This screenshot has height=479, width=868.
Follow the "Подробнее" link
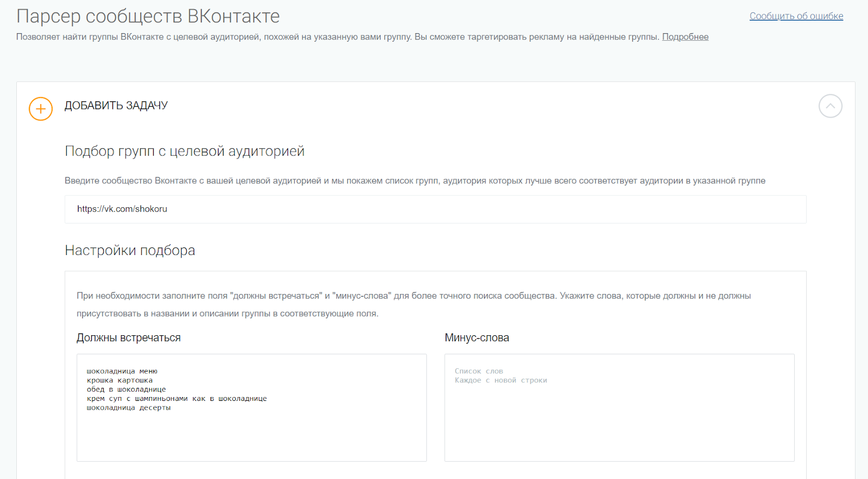(685, 37)
